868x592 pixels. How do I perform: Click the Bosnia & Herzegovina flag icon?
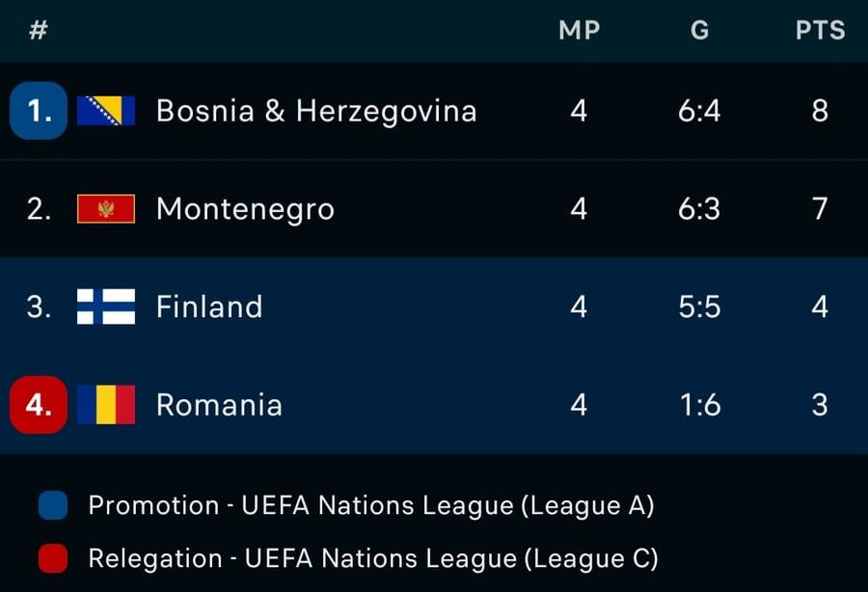106,111
